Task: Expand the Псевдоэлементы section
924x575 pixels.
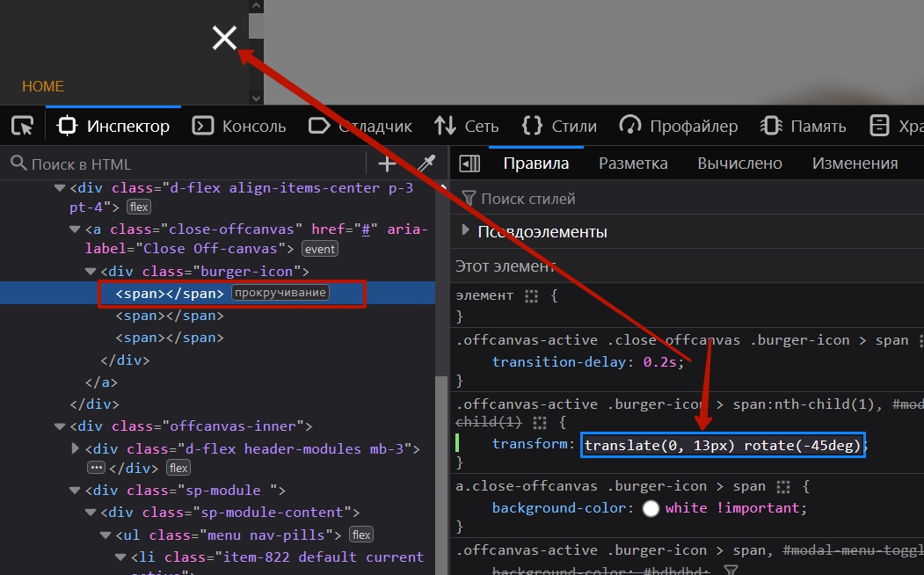Action: (x=466, y=232)
